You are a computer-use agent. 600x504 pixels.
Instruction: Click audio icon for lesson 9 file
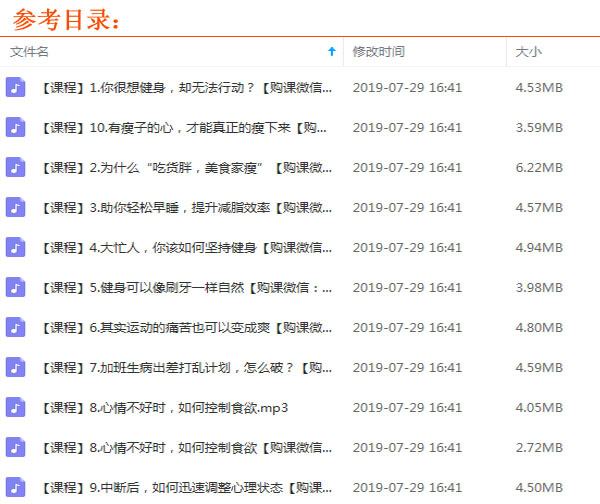(15, 487)
